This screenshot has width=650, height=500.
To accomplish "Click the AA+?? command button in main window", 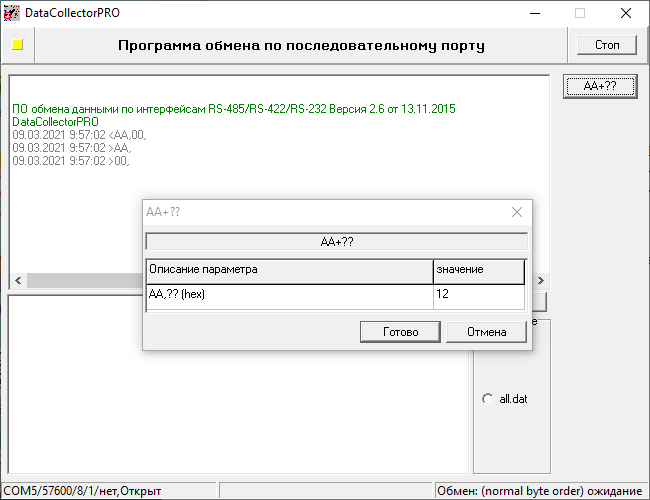I will tap(600, 86).
